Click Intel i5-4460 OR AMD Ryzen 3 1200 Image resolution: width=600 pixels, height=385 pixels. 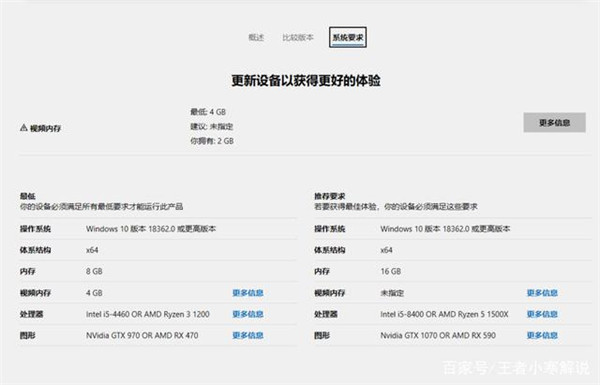point(148,314)
